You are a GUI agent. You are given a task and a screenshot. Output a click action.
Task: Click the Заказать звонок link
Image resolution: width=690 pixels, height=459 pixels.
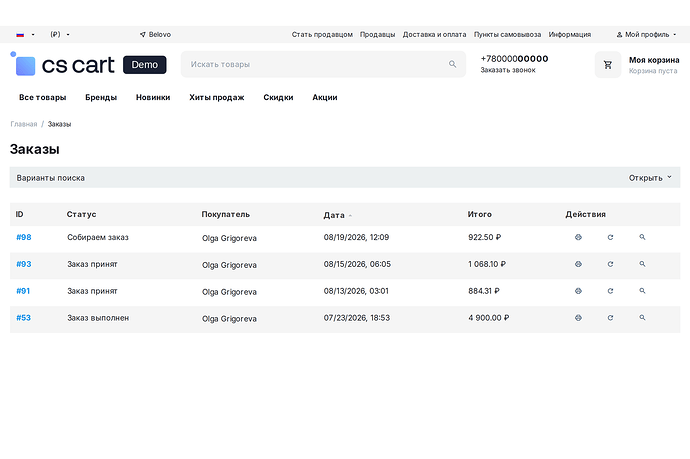[508, 70]
